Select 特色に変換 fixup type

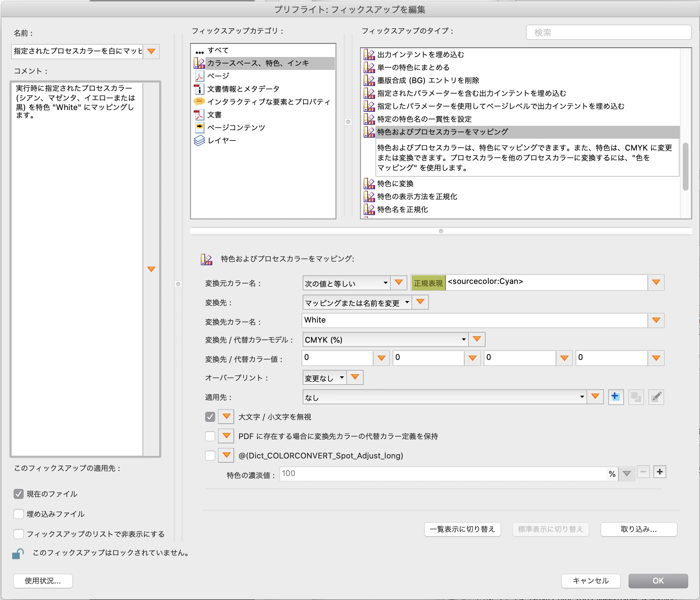point(395,184)
